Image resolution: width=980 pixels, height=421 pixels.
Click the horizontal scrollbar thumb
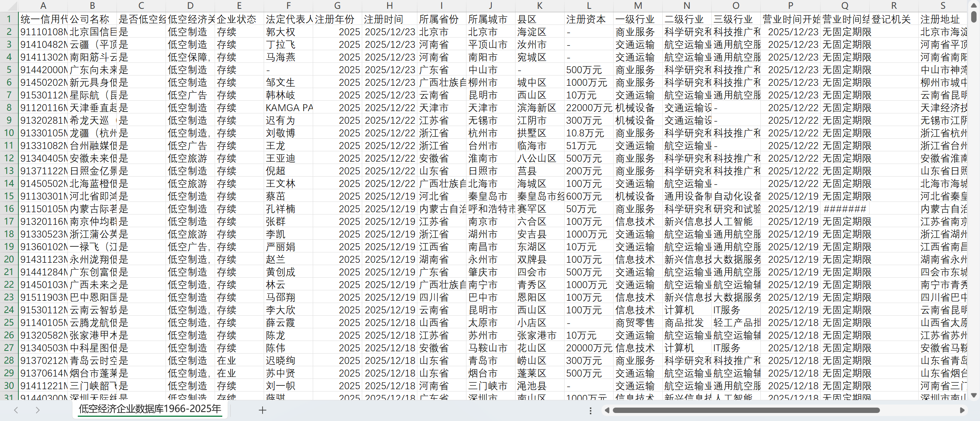tap(745, 410)
